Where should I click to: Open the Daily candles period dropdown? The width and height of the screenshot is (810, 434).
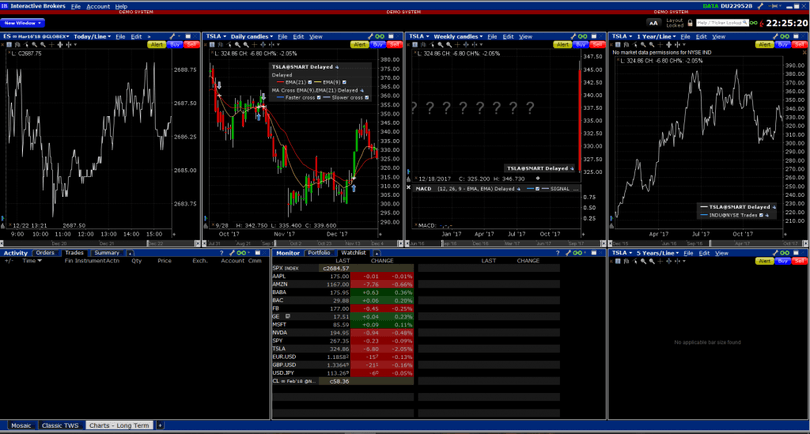click(x=273, y=36)
